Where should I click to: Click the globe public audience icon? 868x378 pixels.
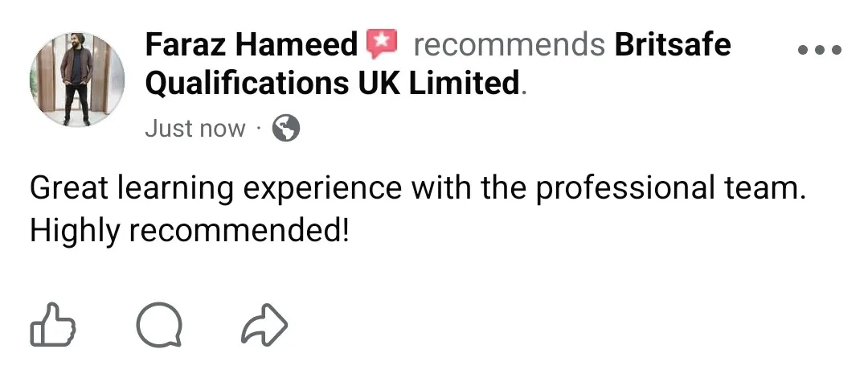pos(286,129)
